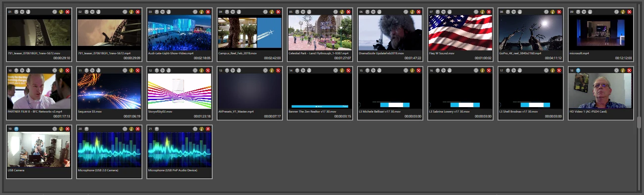Show info for DramaSizzle UpdateFeb2019.mov

point(412,12)
